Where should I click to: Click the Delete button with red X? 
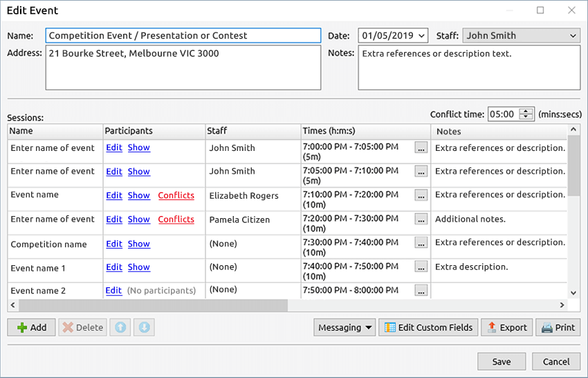82,327
